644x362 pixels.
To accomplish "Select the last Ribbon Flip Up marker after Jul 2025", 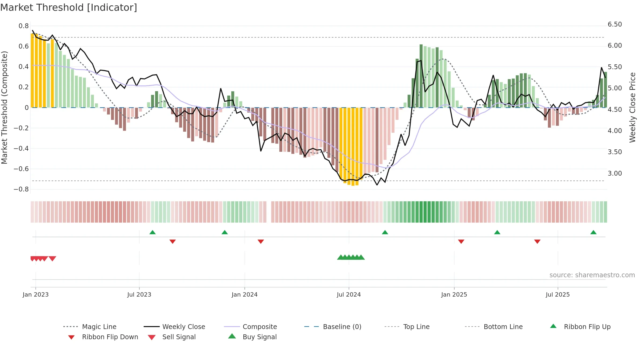I will click(593, 232).
